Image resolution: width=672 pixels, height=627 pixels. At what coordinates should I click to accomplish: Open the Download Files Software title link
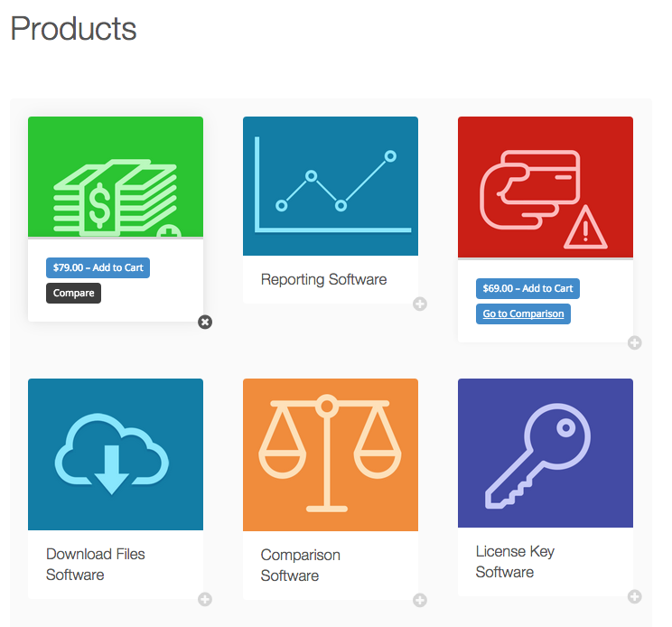(95, 564)
